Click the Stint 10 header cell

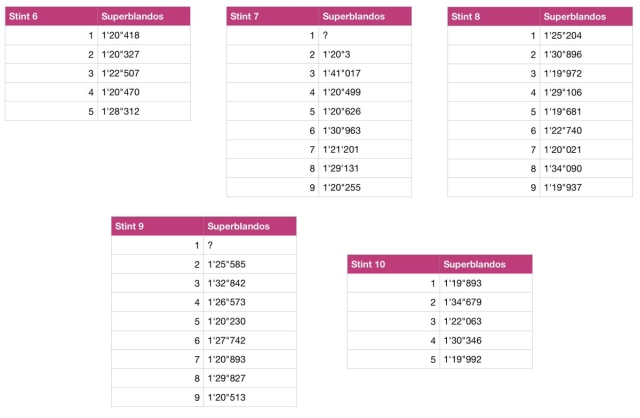tap(393, 265)
